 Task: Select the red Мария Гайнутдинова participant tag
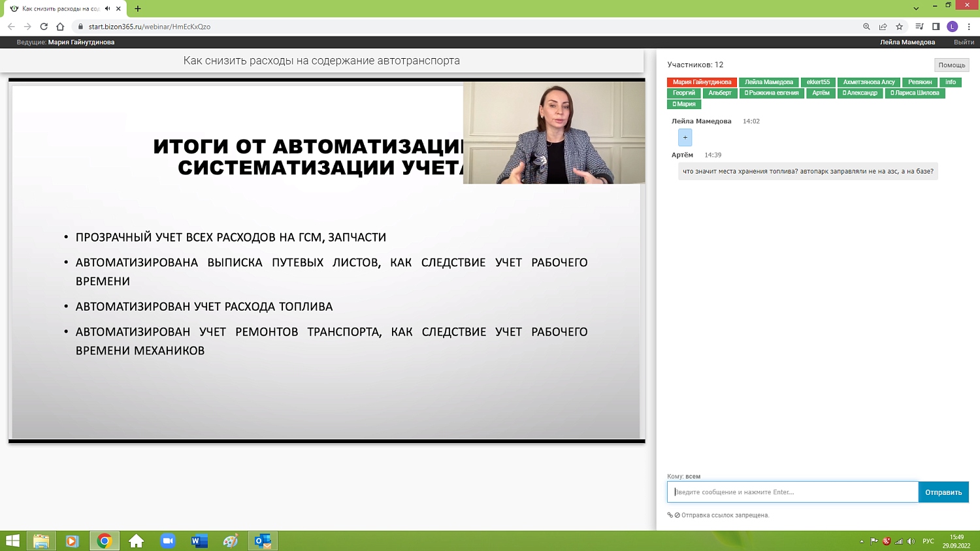[x=702, y=82]
